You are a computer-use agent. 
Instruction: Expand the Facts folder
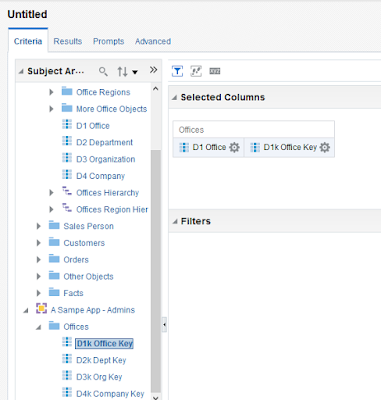(39, 293)
